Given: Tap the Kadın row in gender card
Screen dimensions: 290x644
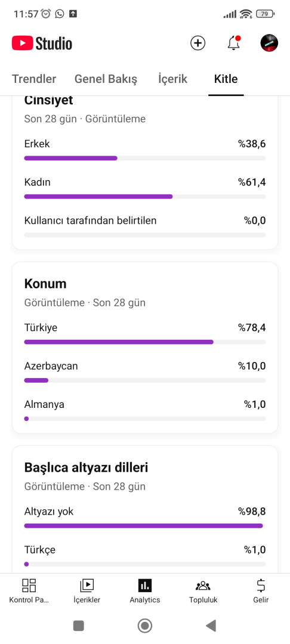Looking at the screenshot, I should [145, 188].
